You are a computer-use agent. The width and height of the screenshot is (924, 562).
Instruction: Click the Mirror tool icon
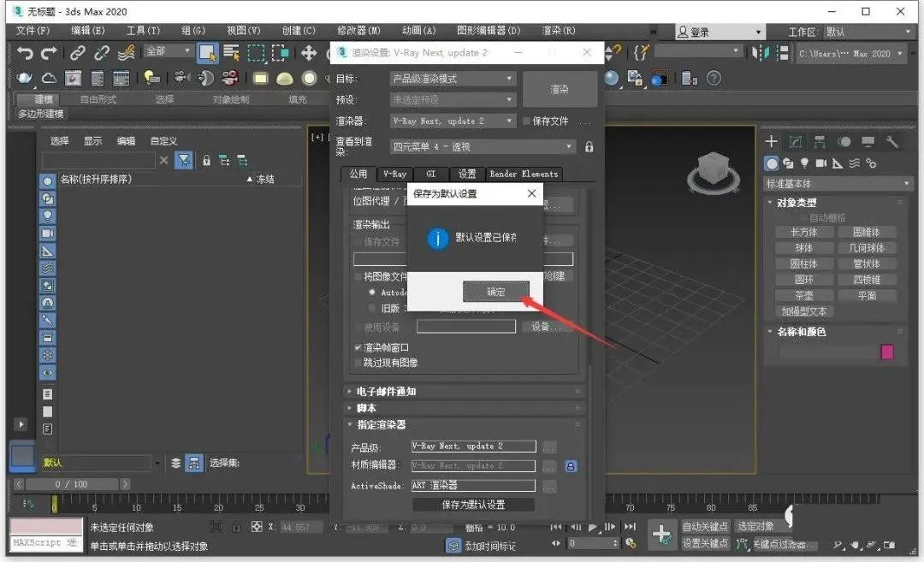761,53
